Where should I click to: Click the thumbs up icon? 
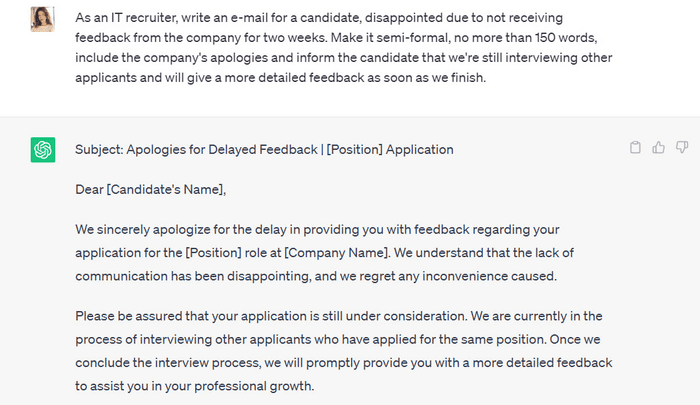click(658, 148)
